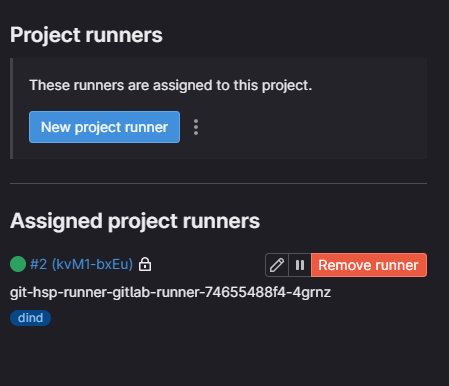Toggle runner paused state via pause button
This screenshot has height=386, width=449.
(300, 265)
